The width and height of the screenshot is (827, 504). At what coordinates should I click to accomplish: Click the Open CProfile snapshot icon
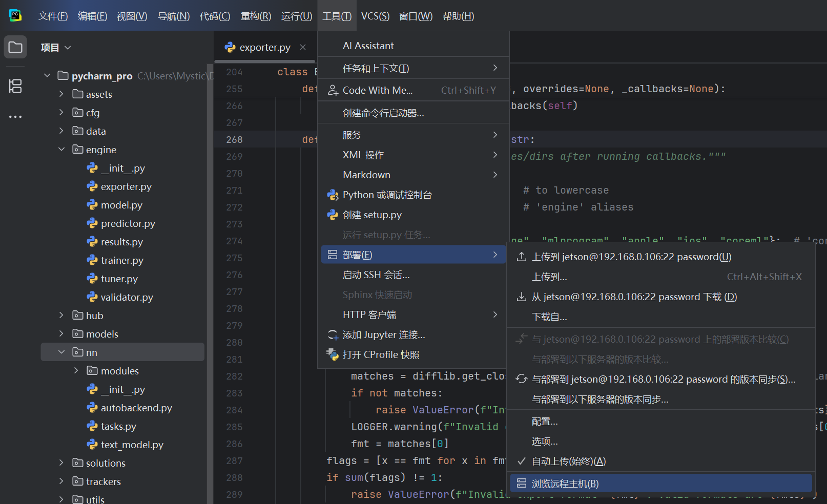click(x=333, y=354)
